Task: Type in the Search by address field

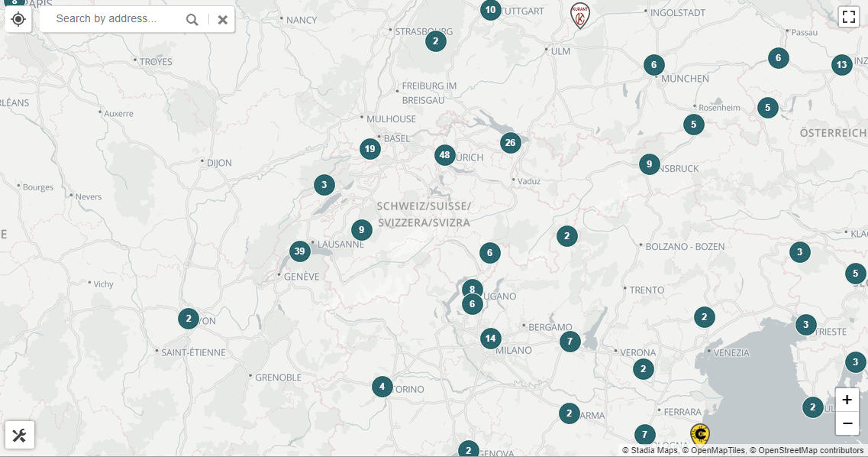Action: 111,19
